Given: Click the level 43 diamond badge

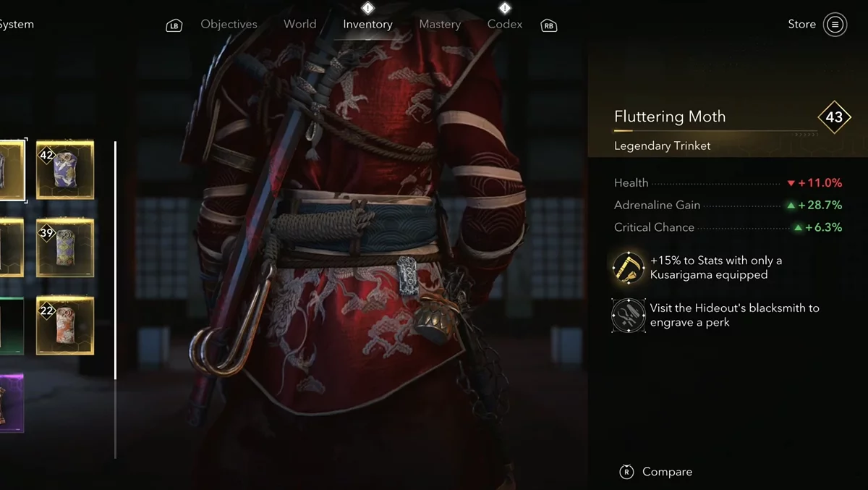Looking at the screenshot, I should click(835, 117).
